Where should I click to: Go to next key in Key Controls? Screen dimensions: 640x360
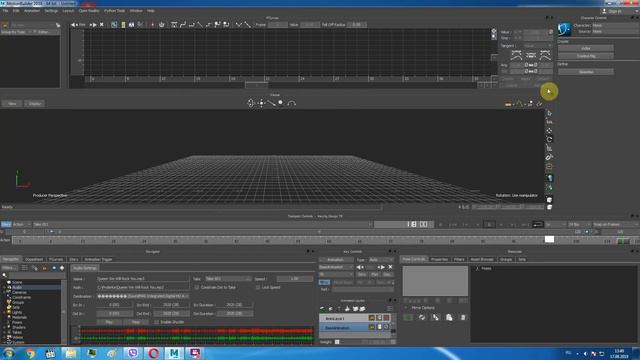(x=381, y=267)
